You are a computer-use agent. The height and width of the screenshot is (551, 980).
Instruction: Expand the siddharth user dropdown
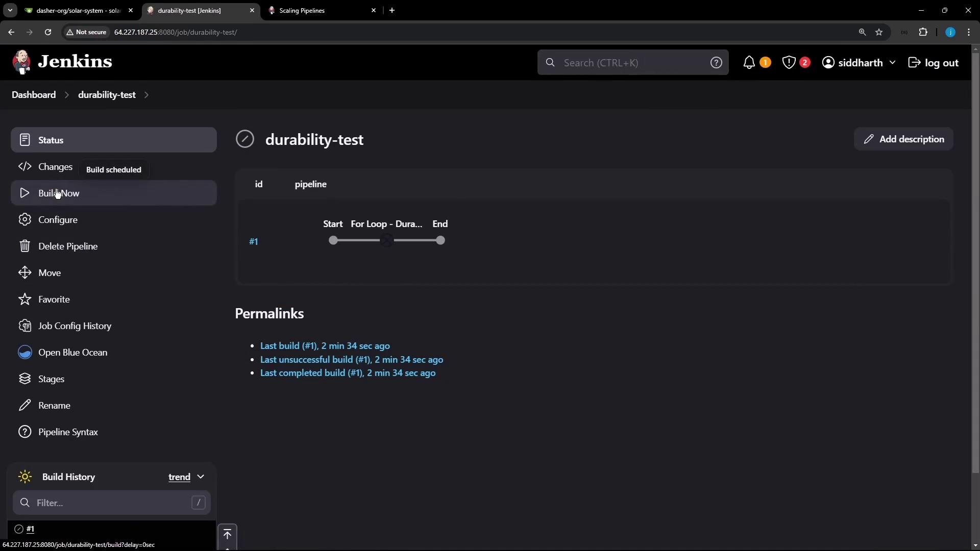(892, 63)
